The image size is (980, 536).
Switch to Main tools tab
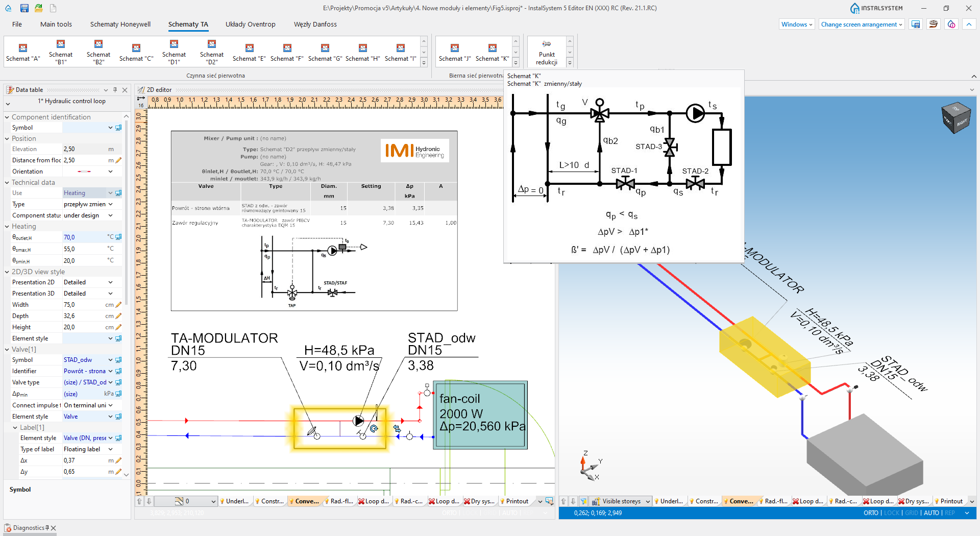coord(56,25)
